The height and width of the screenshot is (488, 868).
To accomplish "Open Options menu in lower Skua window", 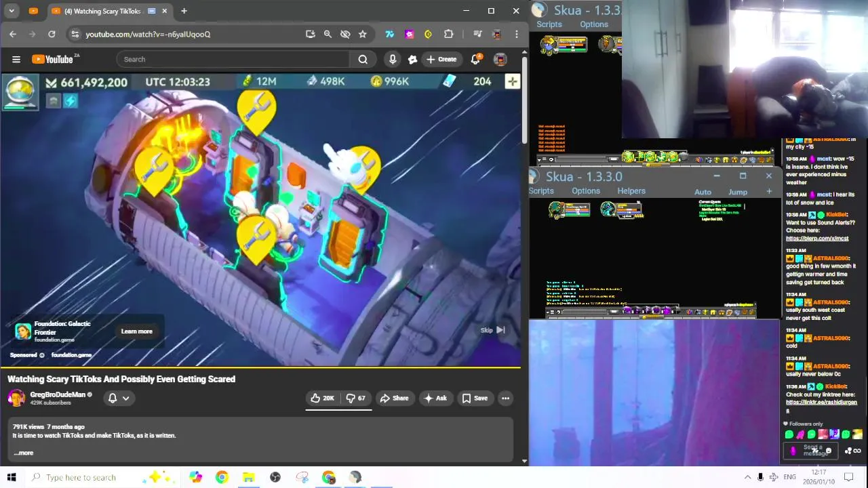I will [586, 191].
